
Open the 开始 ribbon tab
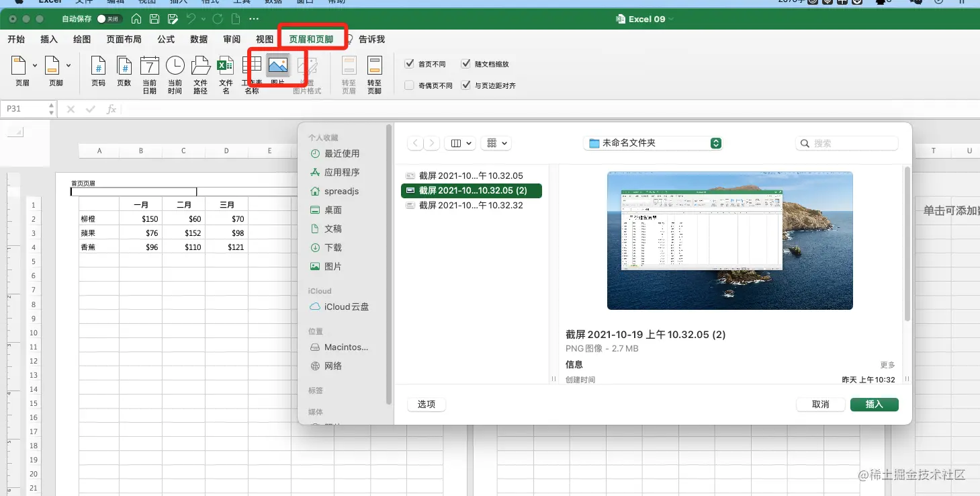(x=16, y=40)
